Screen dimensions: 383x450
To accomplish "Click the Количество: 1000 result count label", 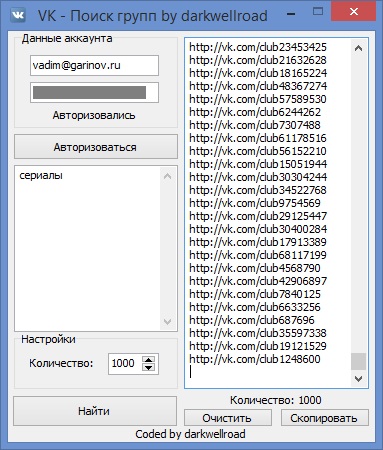I will point(276,400).
